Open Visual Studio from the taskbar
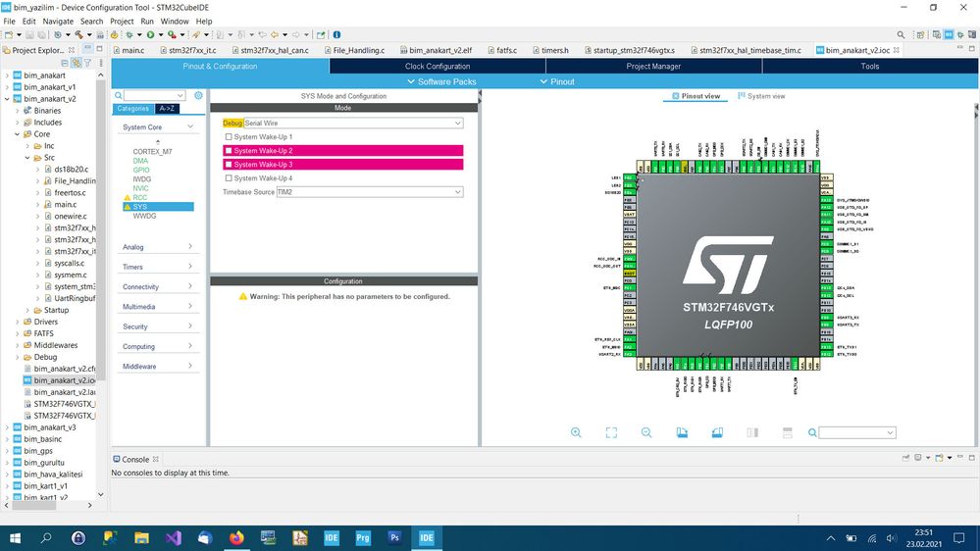980x551 pixels. pyautogui.click(x=173, y=538)
